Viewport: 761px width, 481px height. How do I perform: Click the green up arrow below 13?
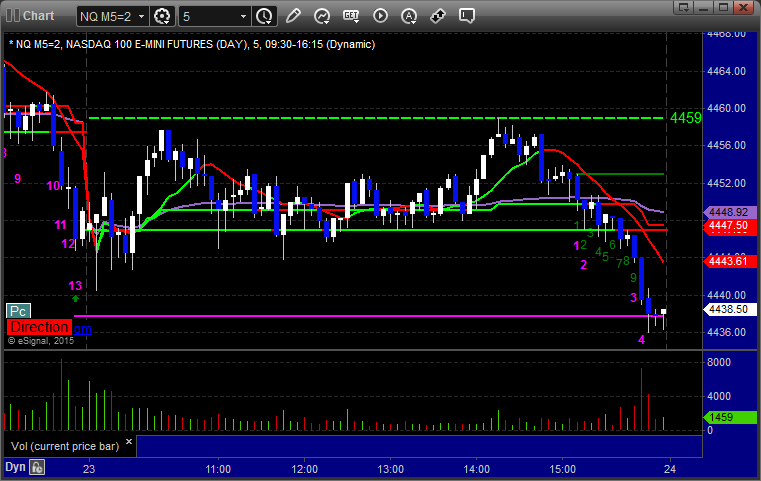click(75, 299)
